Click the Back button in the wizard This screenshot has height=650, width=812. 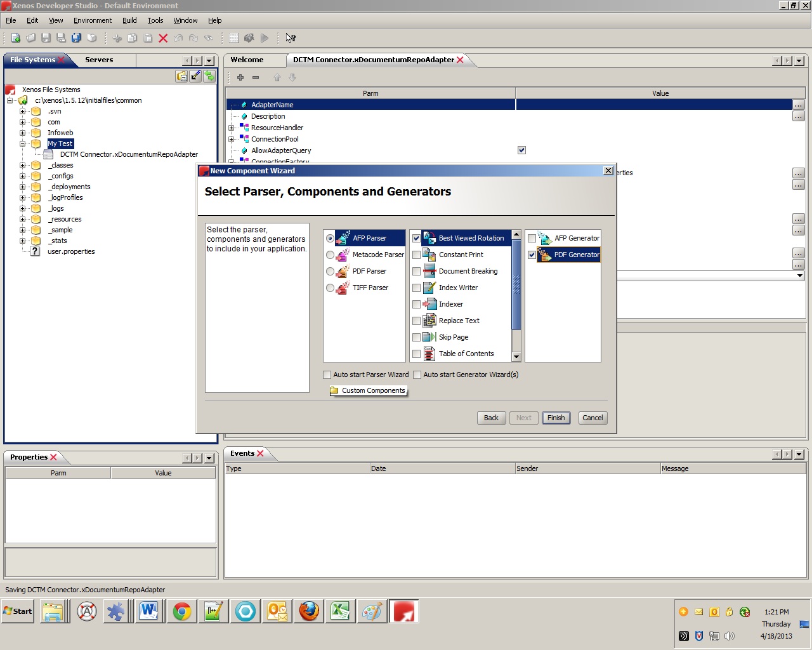point(491,418)
